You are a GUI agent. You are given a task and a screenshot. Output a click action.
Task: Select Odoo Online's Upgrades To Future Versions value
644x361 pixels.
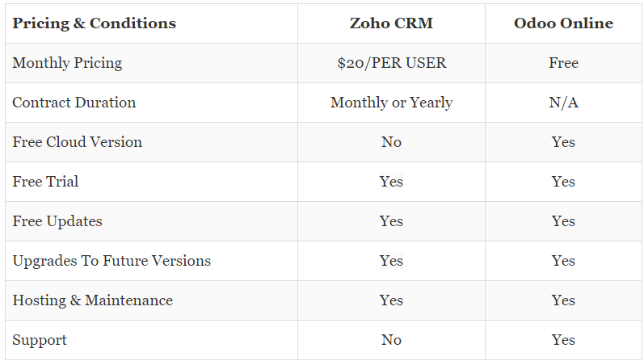pyautogui.click(x=563, y=261)
